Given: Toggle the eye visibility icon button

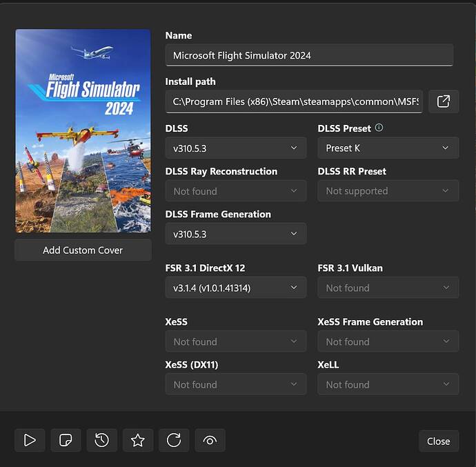Looking at the screenshot, I should (x=210, y=440).
